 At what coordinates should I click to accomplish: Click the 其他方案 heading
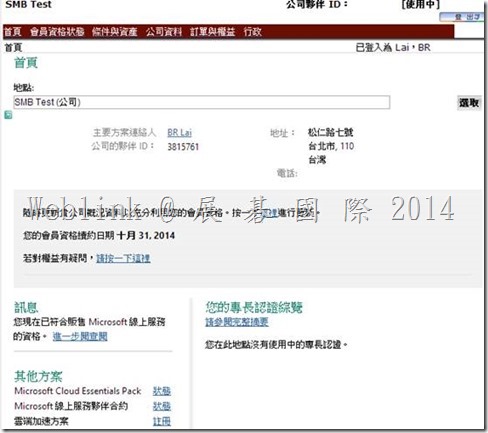coord(38,376)
